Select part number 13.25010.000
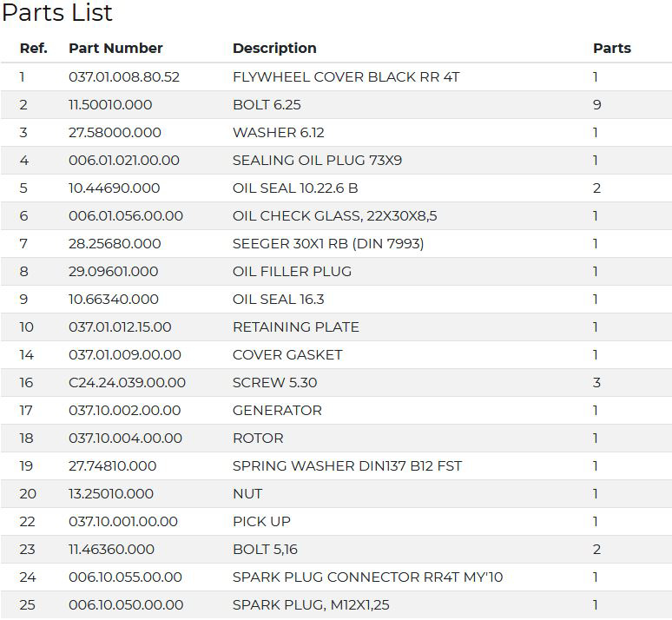672x620 pixels. pyautogui.click(x=111, y=494)
